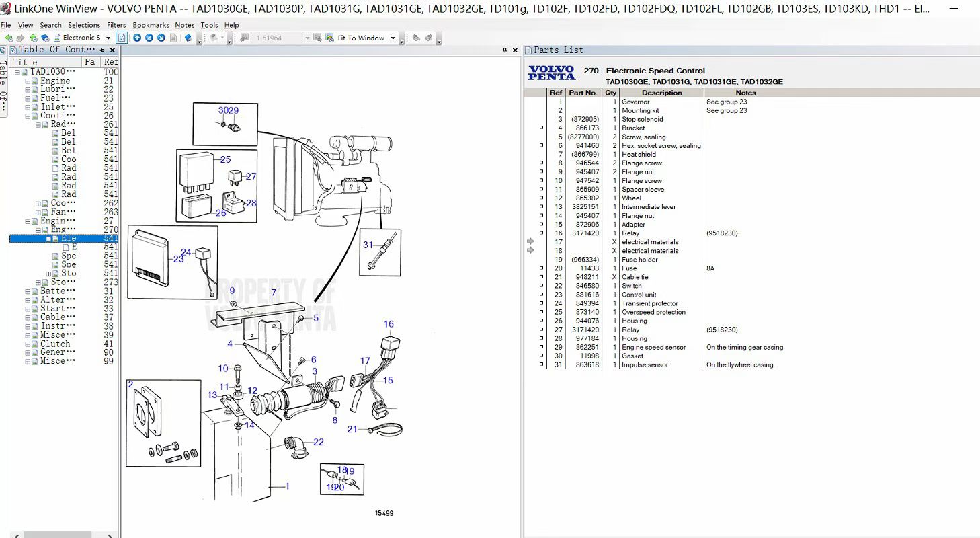The image size is (980, 538).
Task: Click the square marker beside part 866173
Action: [542, 128]
